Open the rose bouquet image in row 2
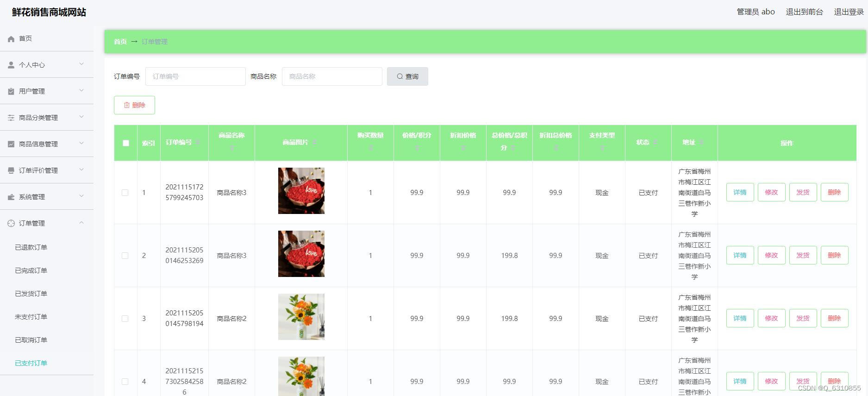The width and height of the screenshot is (868, 396). click(301, 254)
